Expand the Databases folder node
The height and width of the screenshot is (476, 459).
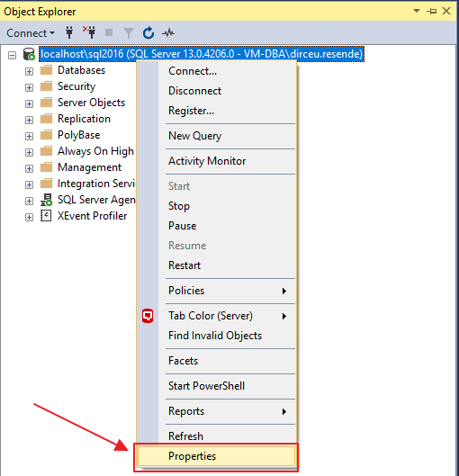(x=29, y=71)
